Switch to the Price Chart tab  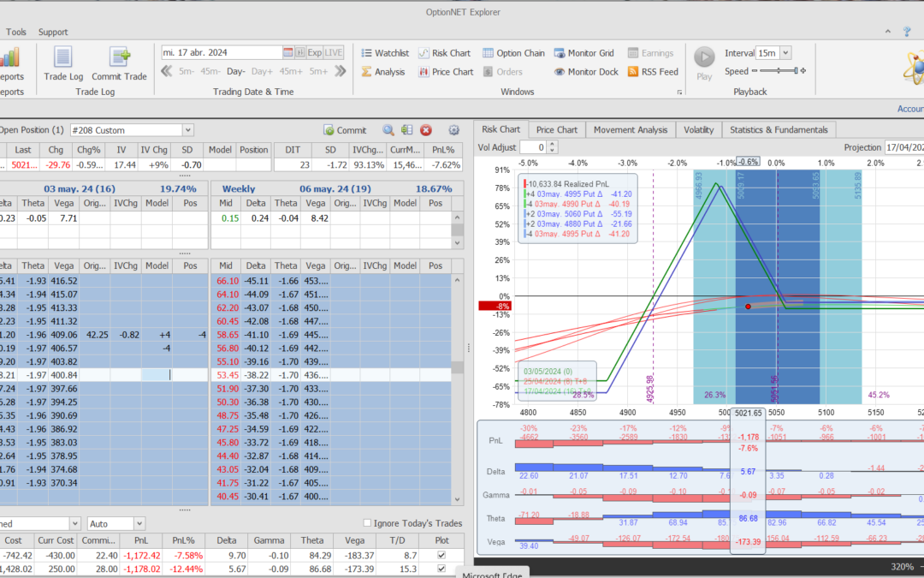pyautogui.click(x=556, y=129)
